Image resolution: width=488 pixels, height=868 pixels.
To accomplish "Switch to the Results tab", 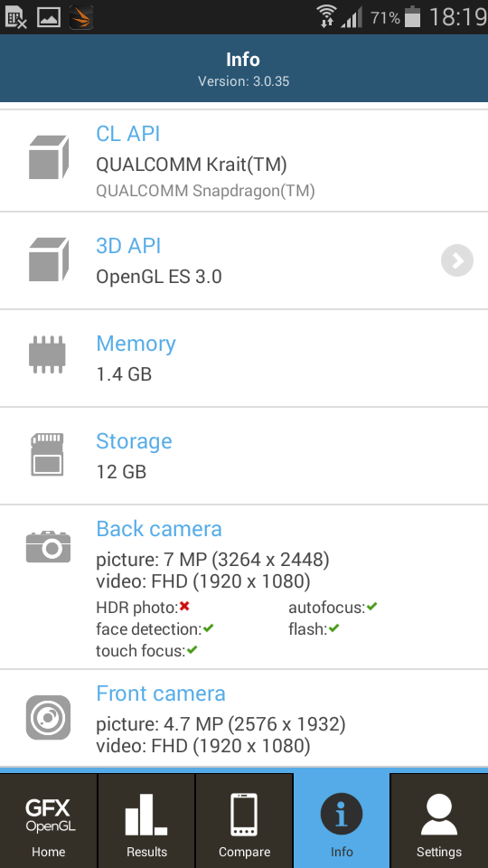I will pos(146,820).
